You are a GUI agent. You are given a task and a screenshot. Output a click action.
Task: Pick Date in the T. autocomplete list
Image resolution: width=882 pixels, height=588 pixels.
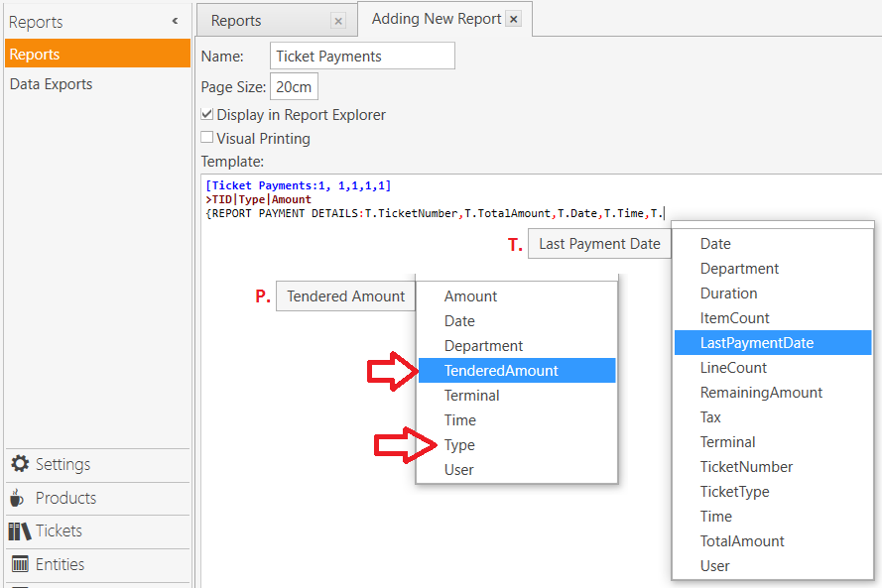(x=773, y=243)
